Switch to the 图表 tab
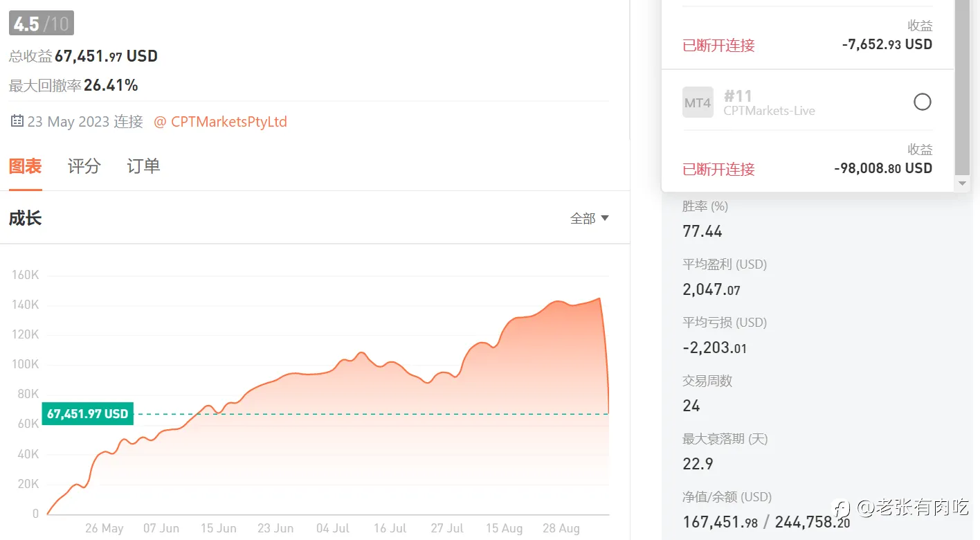Viewport: 980px width, 540px height. point(26,166)
